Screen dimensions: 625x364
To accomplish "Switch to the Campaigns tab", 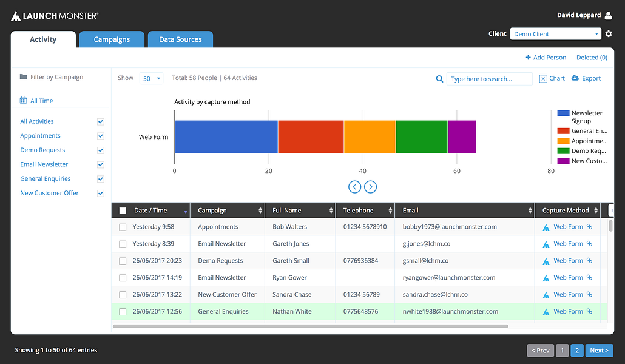I will tap(112, 39).
